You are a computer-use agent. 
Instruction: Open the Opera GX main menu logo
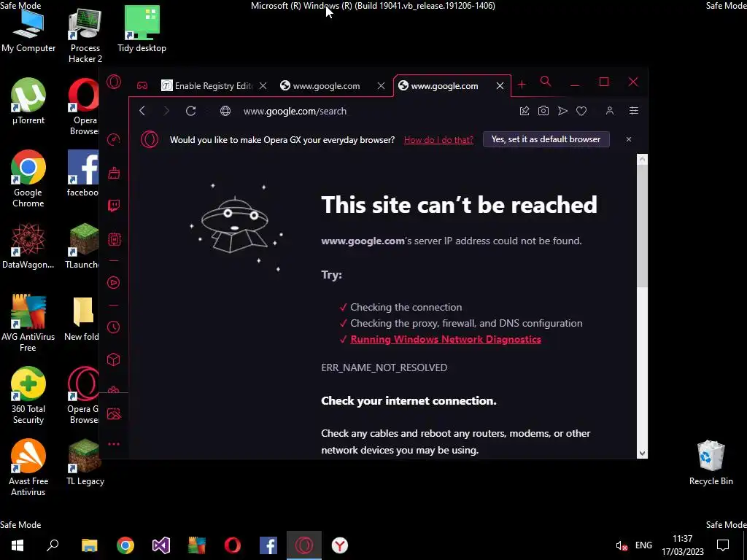coord(114,82)
